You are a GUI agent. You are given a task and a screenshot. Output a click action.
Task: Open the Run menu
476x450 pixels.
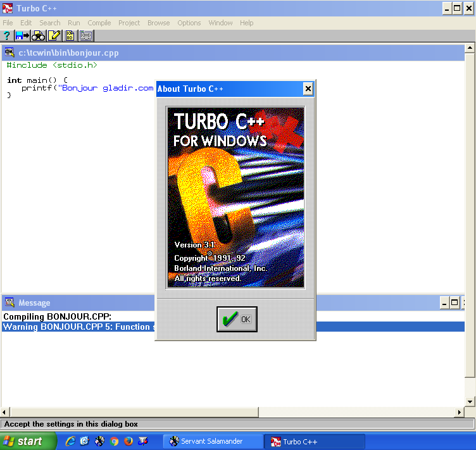(x=74, y=23)
